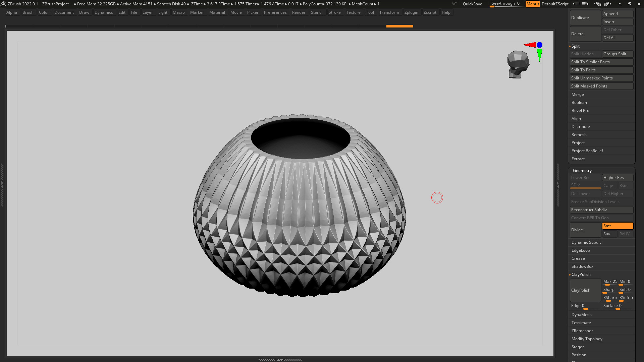This screenshot has width=644, height=362.
Task: Click Split To Similar Parts
Action: click(601, 62)
